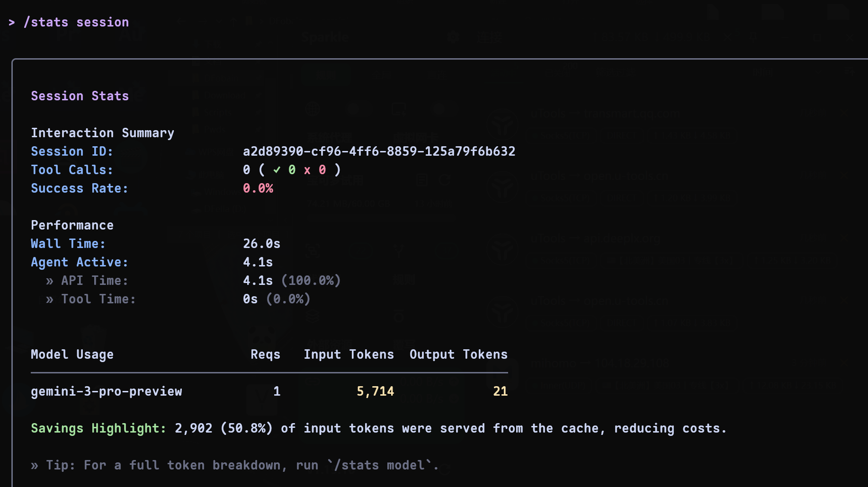
Task: Click the Success Rate 0.0% value
Action: pos(258,188)
